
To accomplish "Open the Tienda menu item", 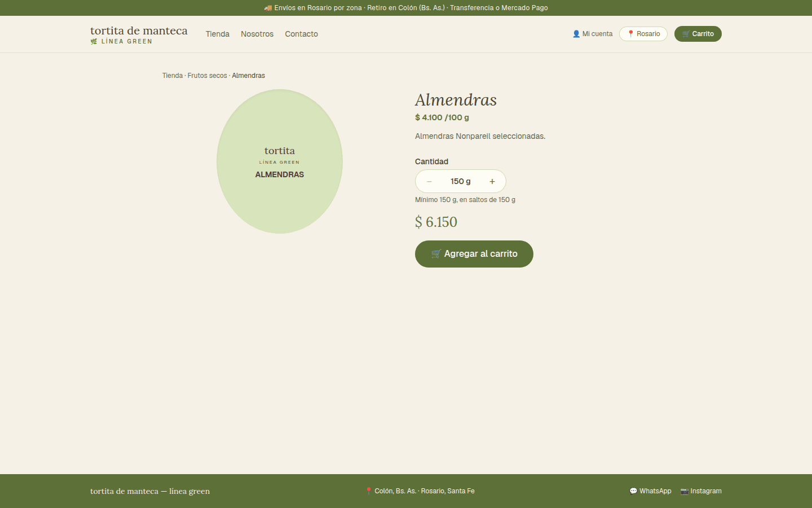I will (218, 34).
